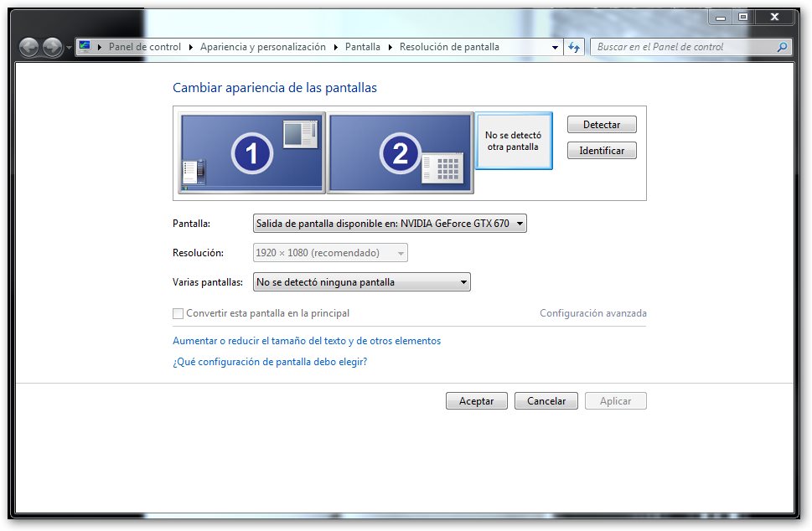Click the magnifier search icon
Screen dimensions: 812x531
pos(782,47)
